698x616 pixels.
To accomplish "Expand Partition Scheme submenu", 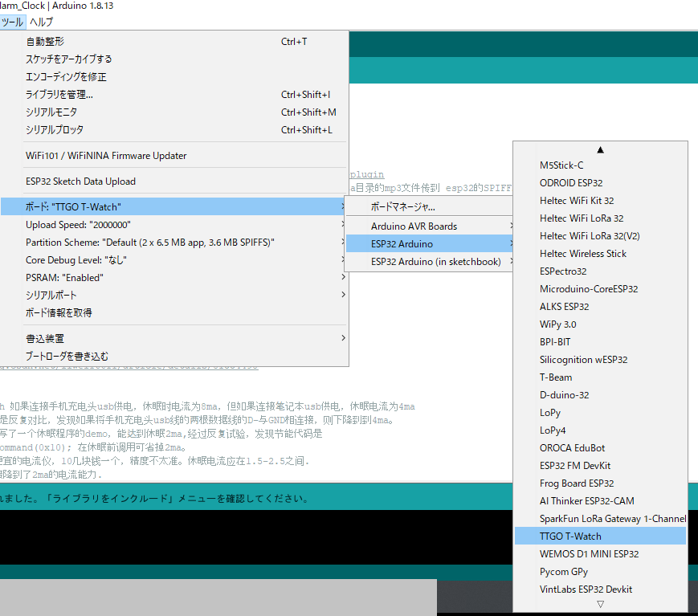I will [174, 243].
